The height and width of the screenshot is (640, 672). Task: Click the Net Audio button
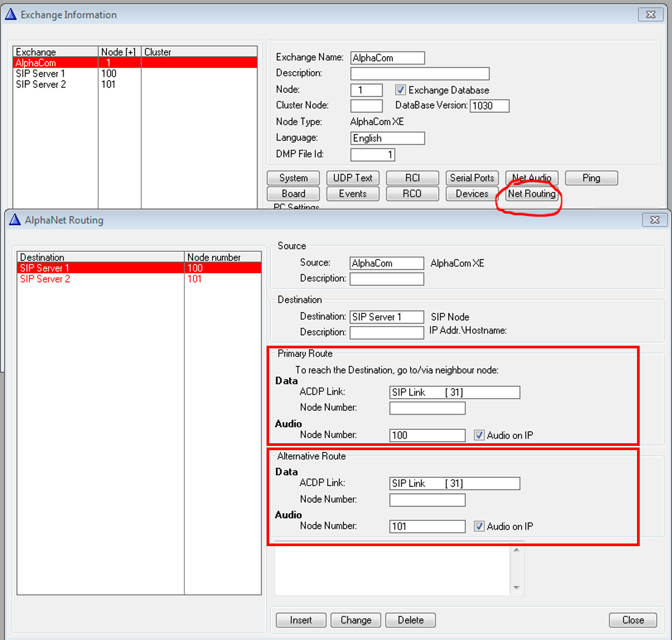click(532, 178)
